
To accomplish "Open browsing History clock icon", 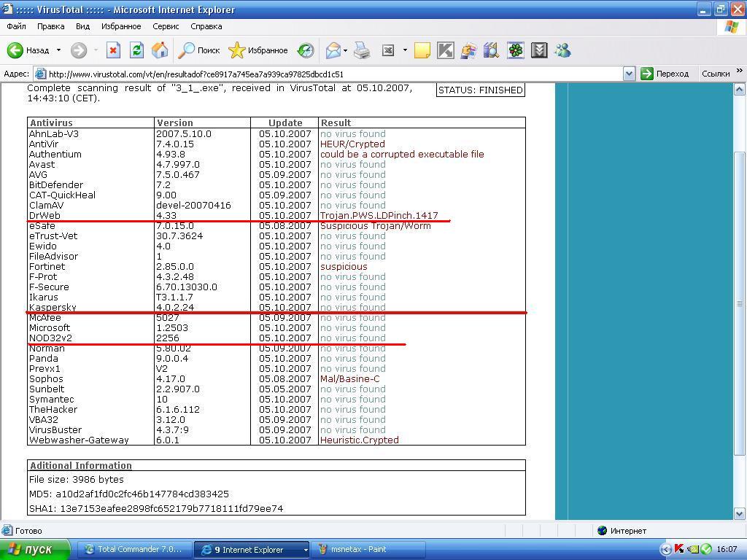I will click(306, 50).
